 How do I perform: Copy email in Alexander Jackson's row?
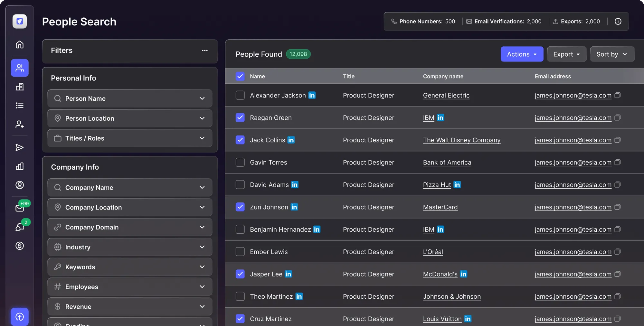618,95
